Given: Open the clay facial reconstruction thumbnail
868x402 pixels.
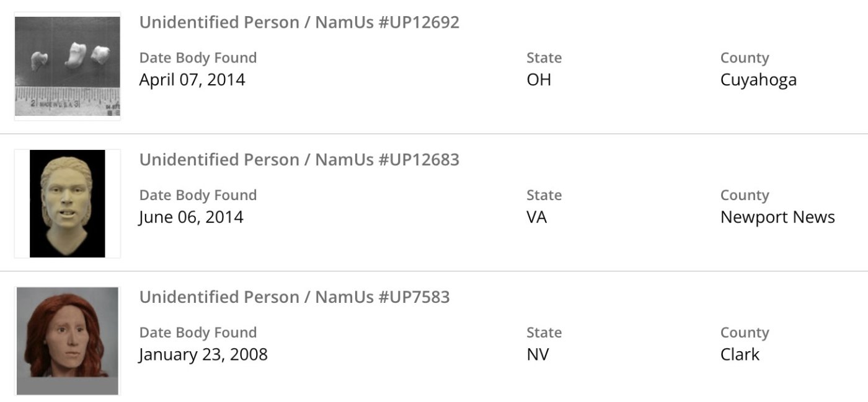Looking at the screenshot, I should tap(67, 203).
